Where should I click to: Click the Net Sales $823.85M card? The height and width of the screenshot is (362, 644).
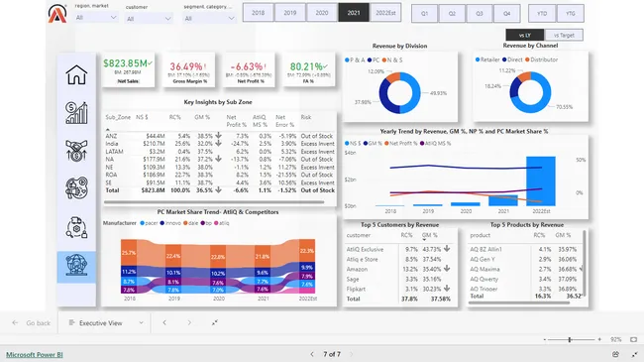point(128,70)
